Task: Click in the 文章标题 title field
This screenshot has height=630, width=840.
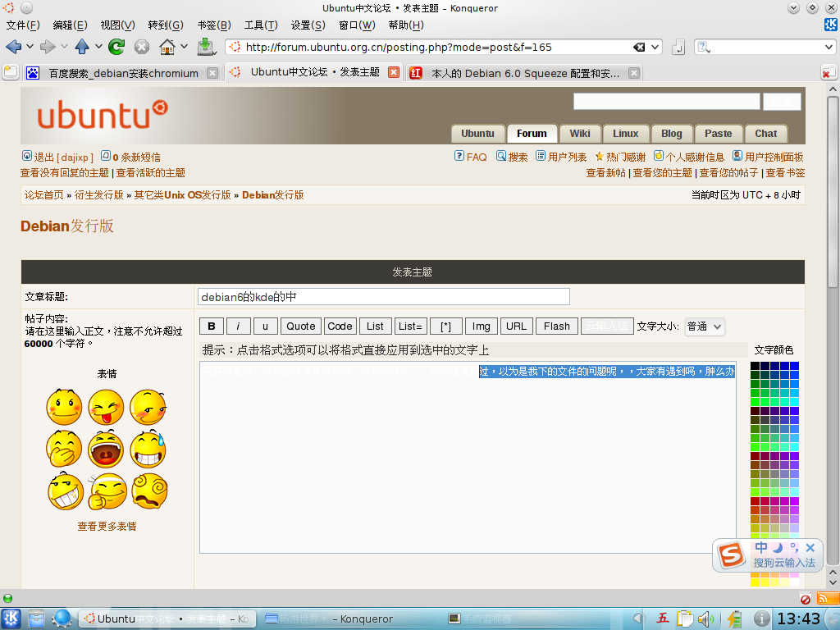Action: (x=383, y=297)
